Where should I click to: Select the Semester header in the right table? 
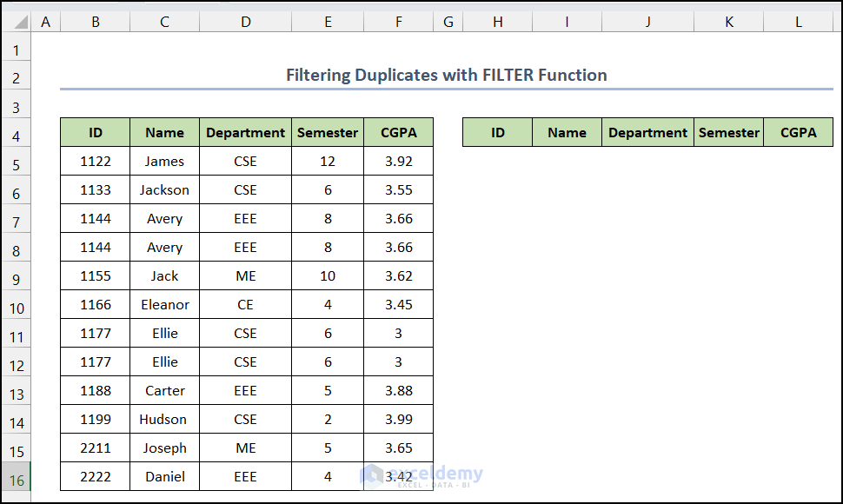point(728,132)
